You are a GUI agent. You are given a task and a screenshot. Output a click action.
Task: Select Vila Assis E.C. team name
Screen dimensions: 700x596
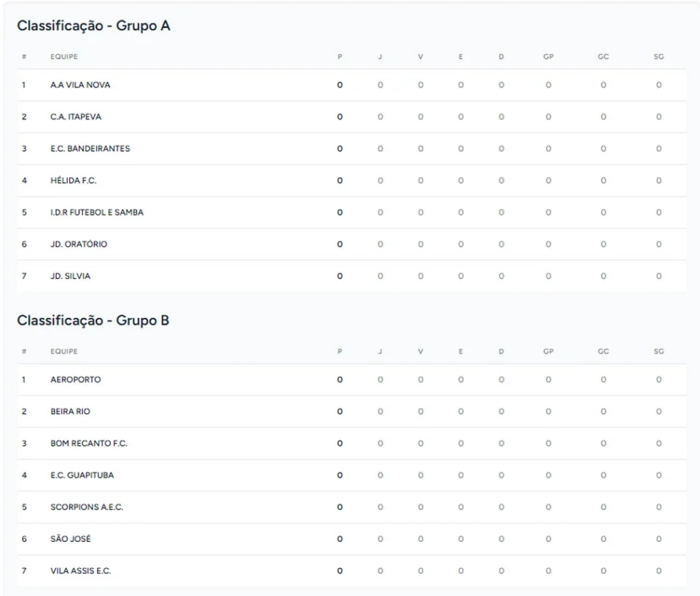click(x=81, y=571)
